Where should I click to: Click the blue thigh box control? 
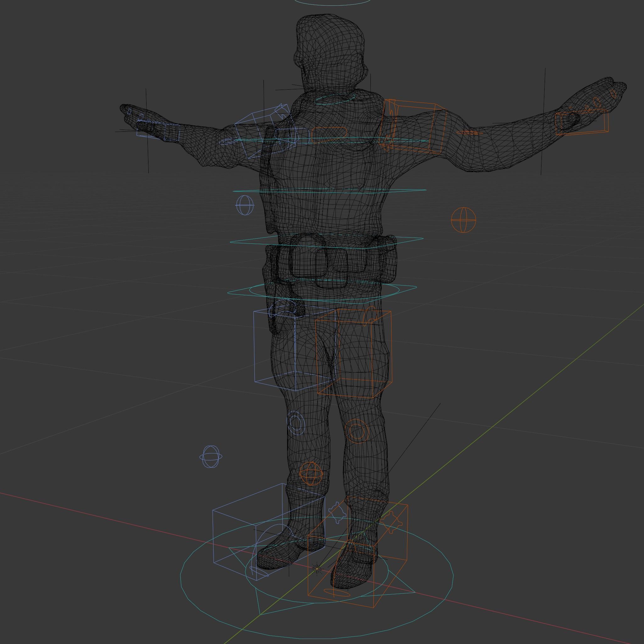pyautogui.click(x=295, y=347)
